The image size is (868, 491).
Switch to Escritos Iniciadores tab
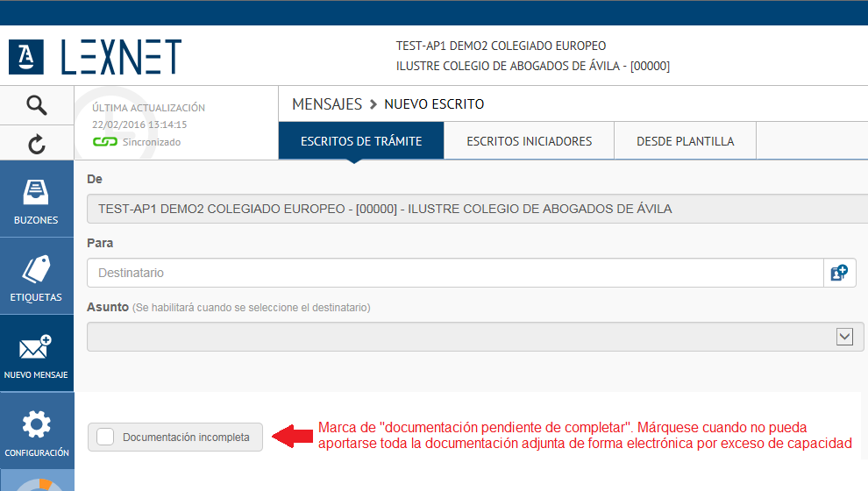coord(529,141)
